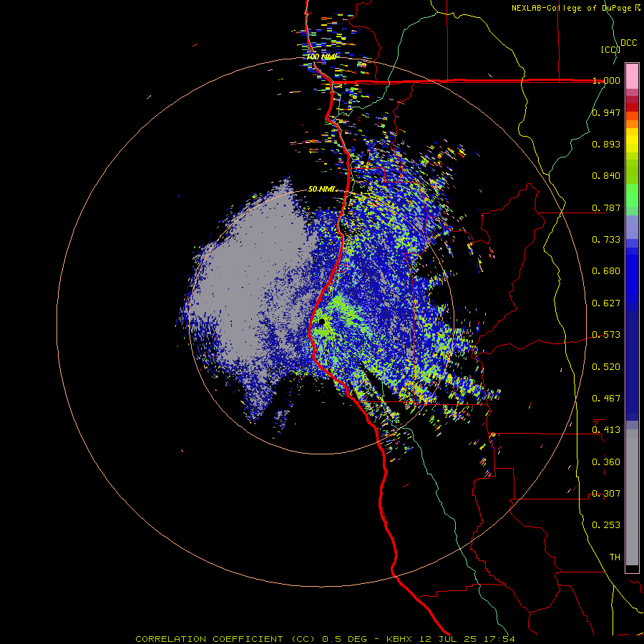Click the DCC label above the color bar
Screen dimensions: 644x644
(628, 43)
